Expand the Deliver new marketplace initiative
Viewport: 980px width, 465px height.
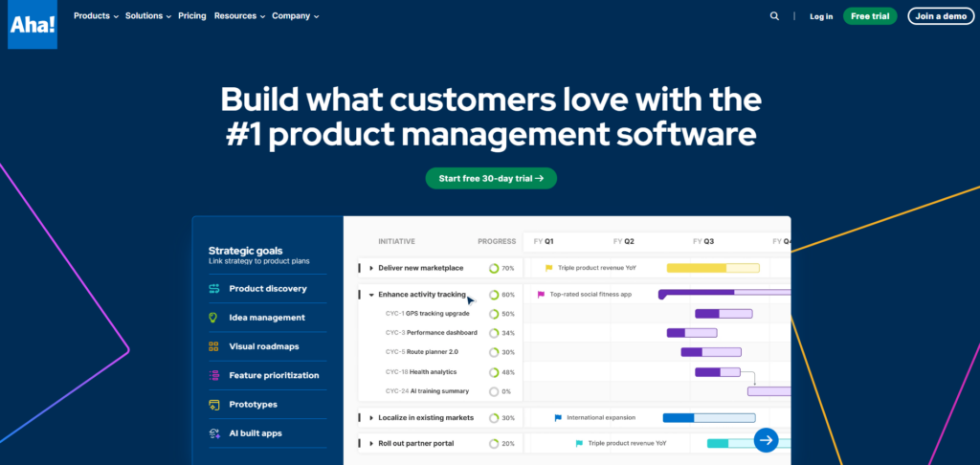pos(371,268)
